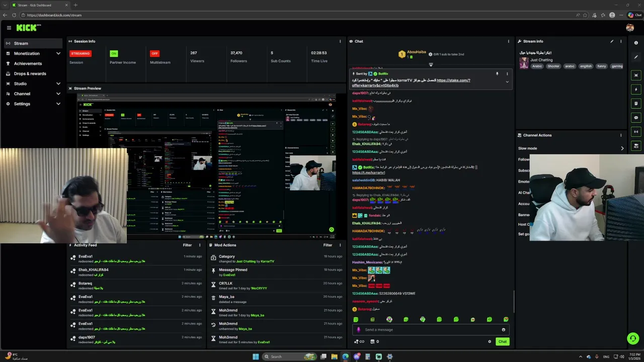Screen dimensions: 644x362
Task: Unpin the BotRix pinned message
Action: pos(497,74)
